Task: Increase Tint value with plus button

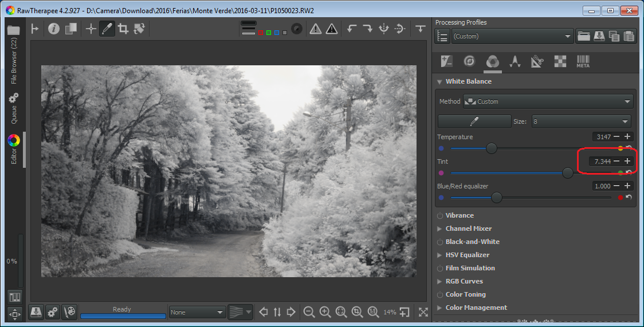Action: 628,161
